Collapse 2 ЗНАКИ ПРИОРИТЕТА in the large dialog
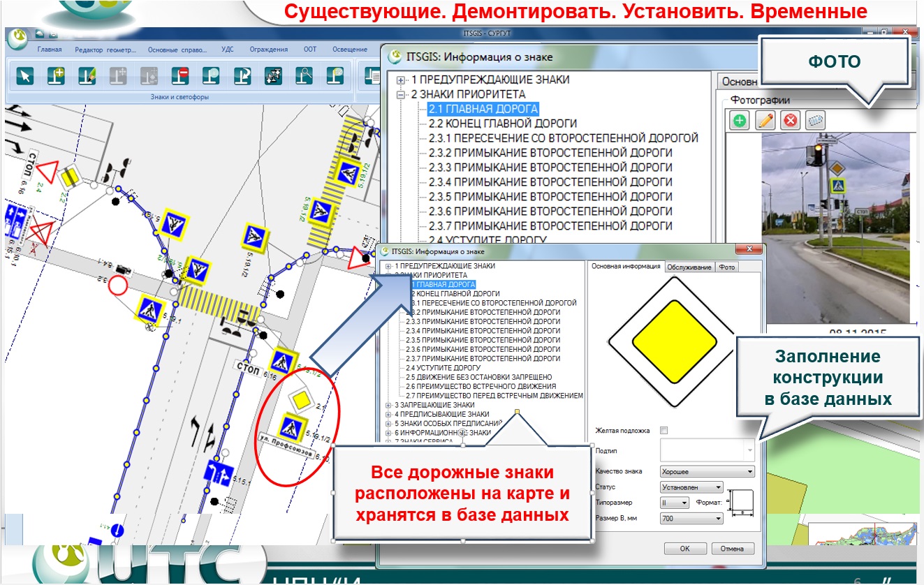The image size is (924, 585). (x=401, y=94)
